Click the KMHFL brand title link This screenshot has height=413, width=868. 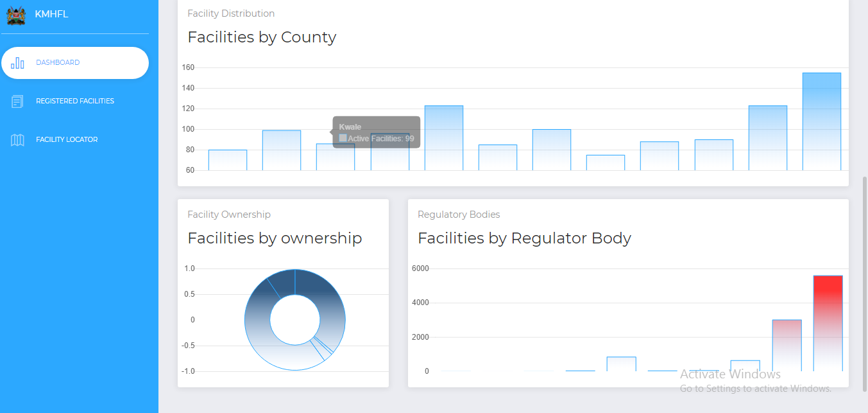[x=51, y=14]
